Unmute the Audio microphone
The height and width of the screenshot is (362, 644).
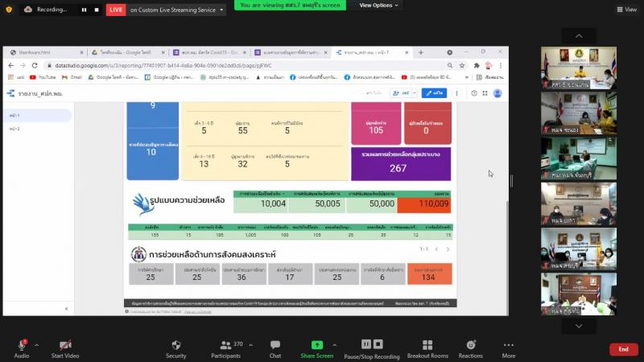click(x=22, y=349)
